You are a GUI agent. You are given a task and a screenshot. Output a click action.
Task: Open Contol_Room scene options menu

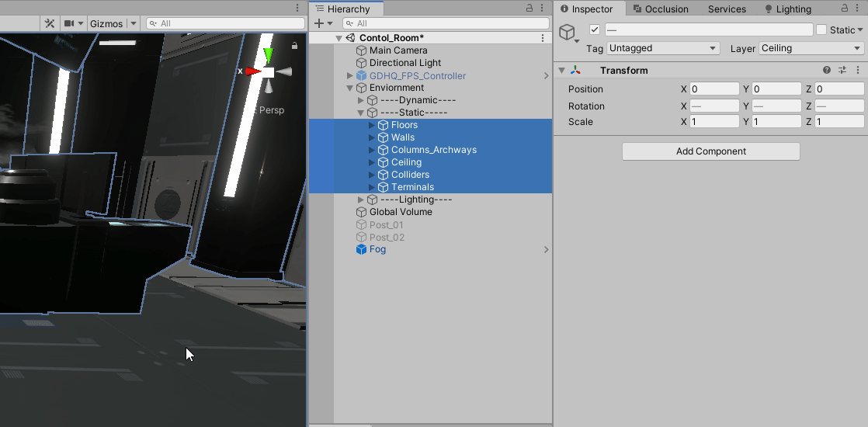click(543, 38)
